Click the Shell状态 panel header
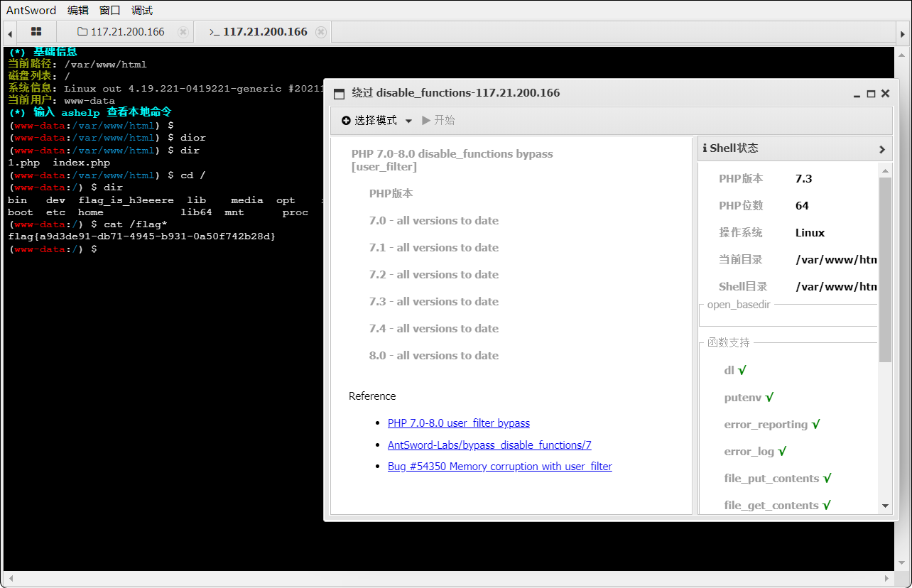Viewport: 912px width, 588px height. click(795, 148)
